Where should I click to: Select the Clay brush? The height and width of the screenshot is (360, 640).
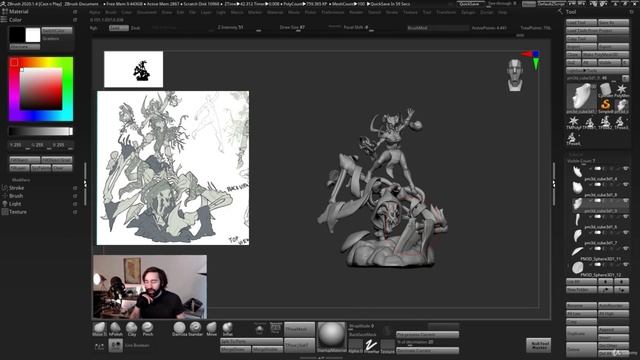click(131, 328)
